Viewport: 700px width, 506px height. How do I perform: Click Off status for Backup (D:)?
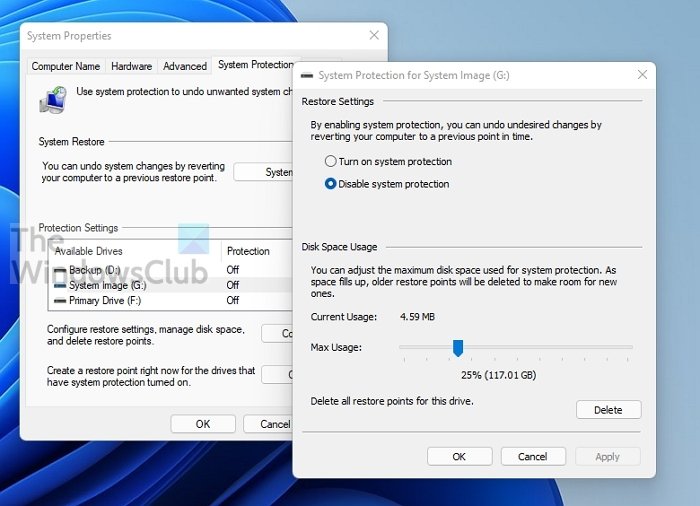(x=233, y=270)
